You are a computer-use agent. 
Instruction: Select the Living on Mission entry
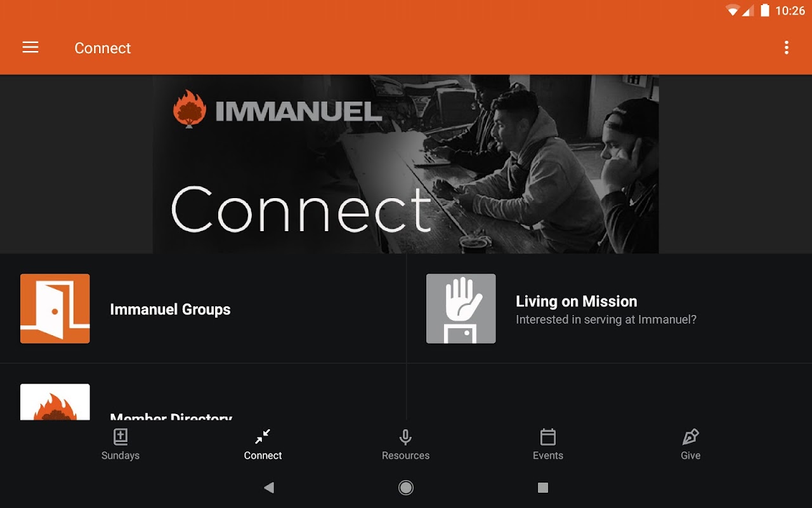tap(609, 309)
